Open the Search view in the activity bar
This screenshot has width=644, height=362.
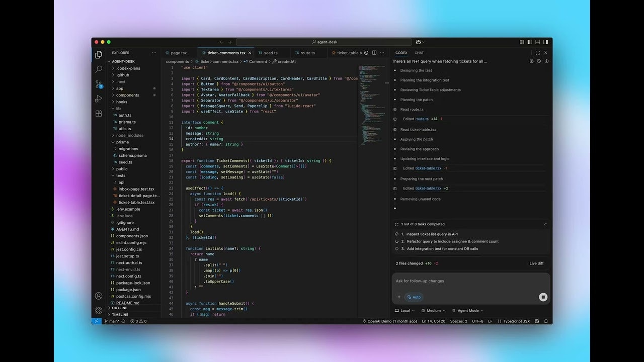(99, 69)
